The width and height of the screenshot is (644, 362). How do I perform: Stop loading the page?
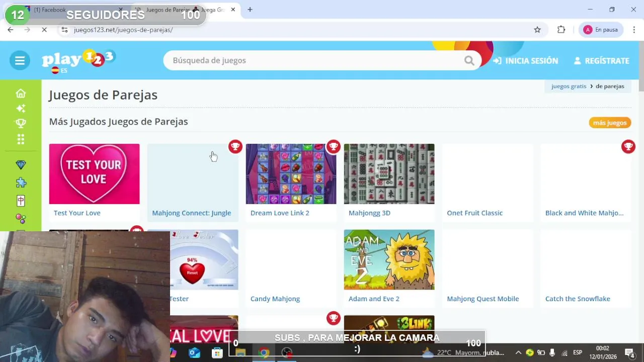pyautogui.click(x=44, y=30)
